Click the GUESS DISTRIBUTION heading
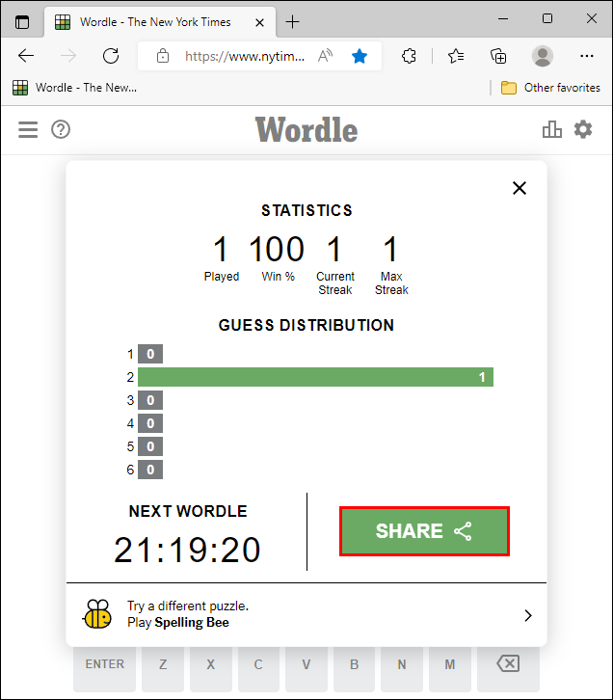The image size is (613, 700). click(x=306, y=325)
